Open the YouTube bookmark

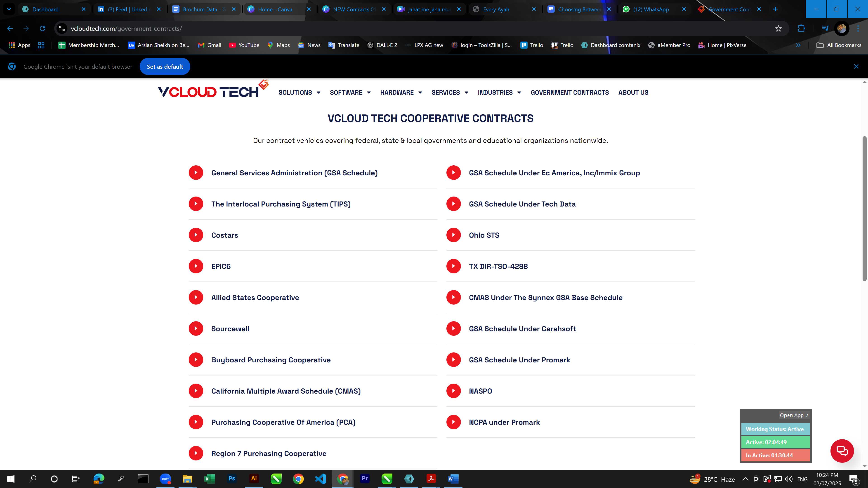click(244, 45)
